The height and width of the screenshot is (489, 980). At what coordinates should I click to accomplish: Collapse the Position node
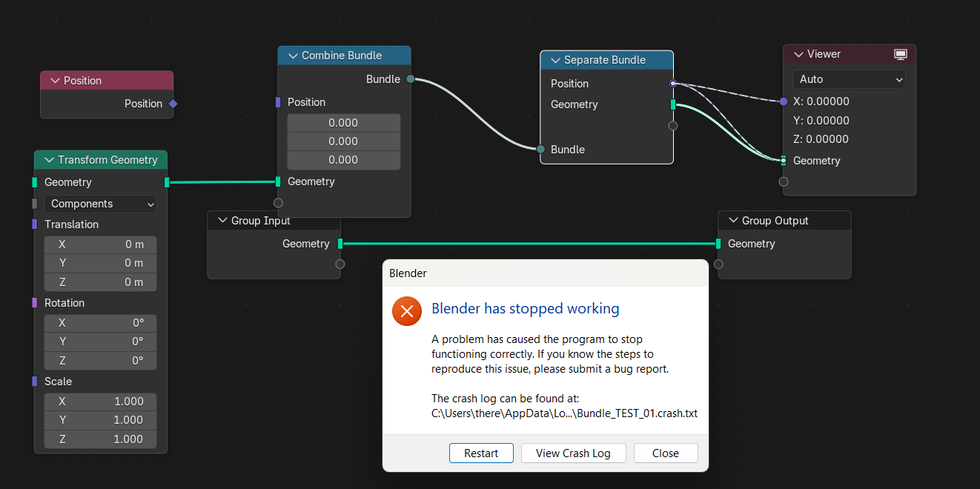click(x=54, y=81)
